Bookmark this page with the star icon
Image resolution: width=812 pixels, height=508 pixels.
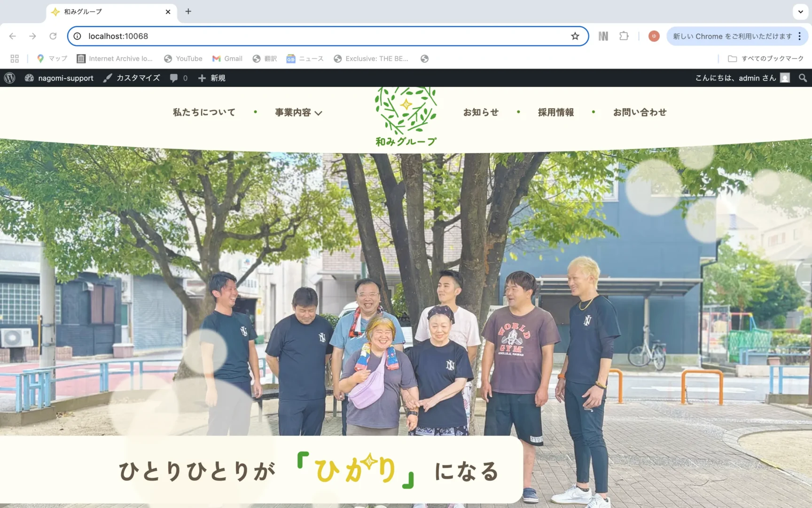coord(575,36)
